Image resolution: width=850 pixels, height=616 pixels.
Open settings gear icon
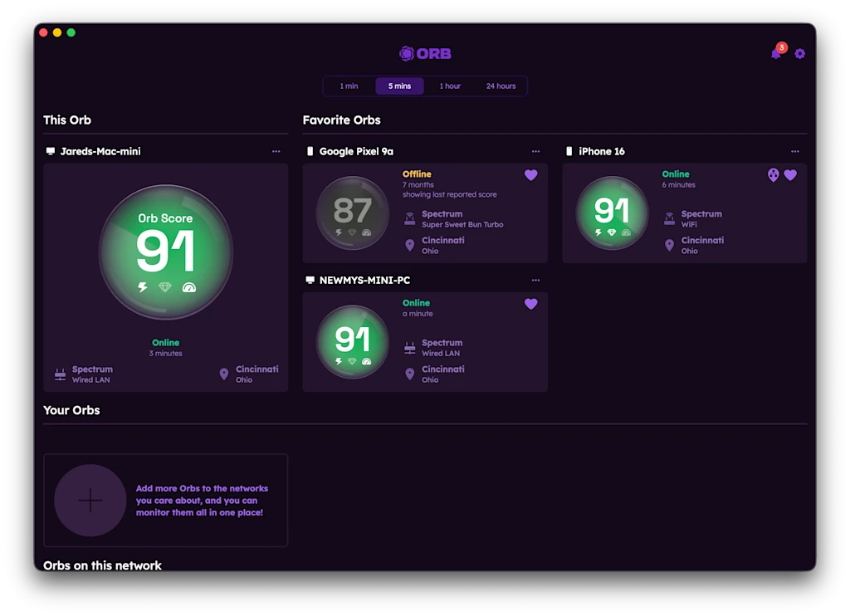point(800,54)
